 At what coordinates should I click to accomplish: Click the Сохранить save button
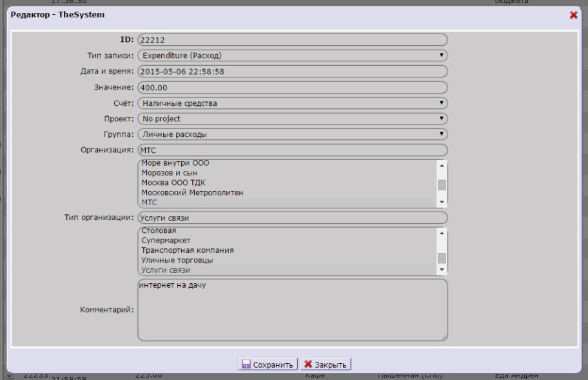pos(268,365)
